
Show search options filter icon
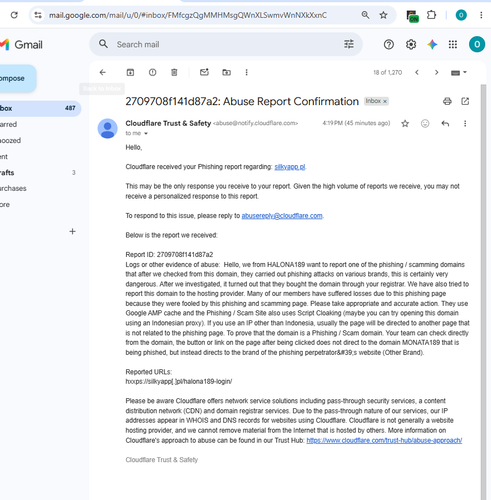coord(349,44)
